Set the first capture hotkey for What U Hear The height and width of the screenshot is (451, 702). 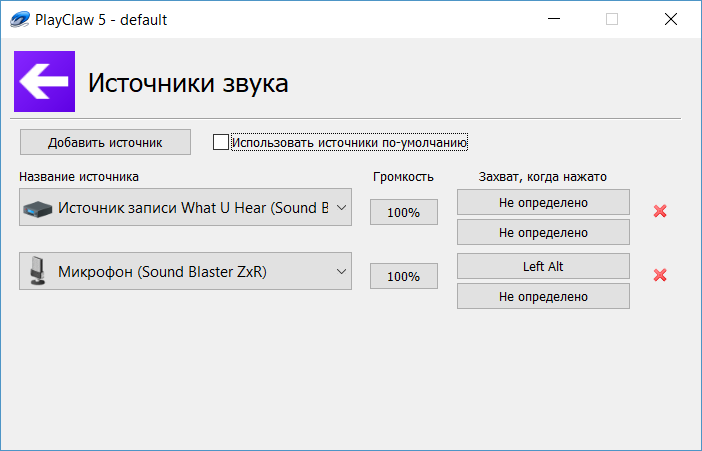pos(543,202)
